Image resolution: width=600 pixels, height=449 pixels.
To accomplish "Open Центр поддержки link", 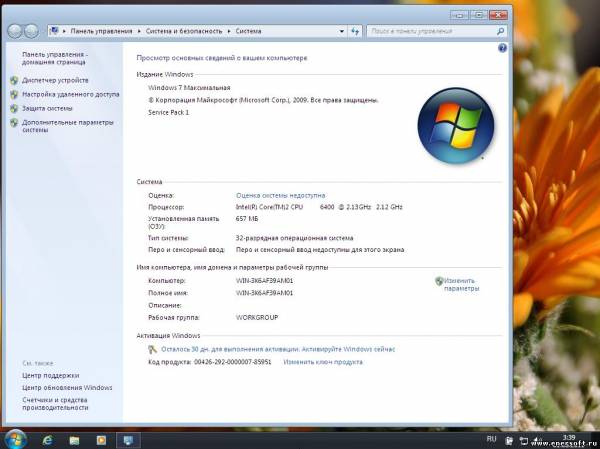I will [51, 376].
